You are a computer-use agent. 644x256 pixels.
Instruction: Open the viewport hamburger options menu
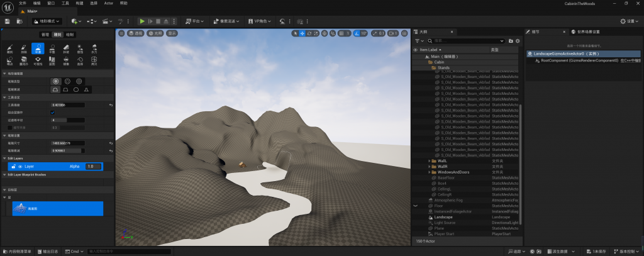pos(121,33)
